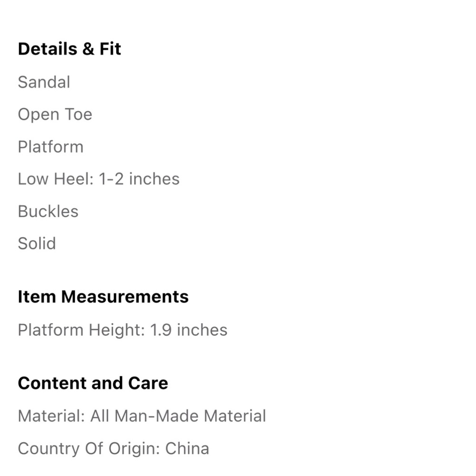
Task: Click the Solid detail line
Action: pyautogui.click(x=37, y=243)
